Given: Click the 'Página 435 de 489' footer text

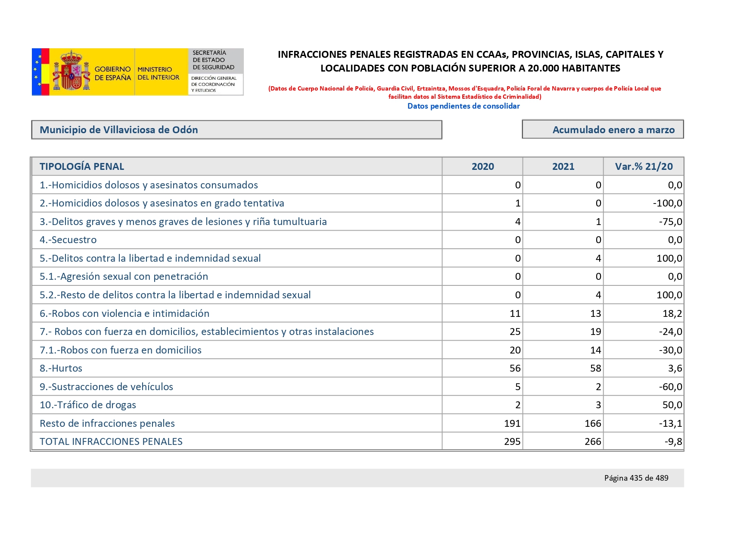Looking at the screenshot, I should (636, 478).
